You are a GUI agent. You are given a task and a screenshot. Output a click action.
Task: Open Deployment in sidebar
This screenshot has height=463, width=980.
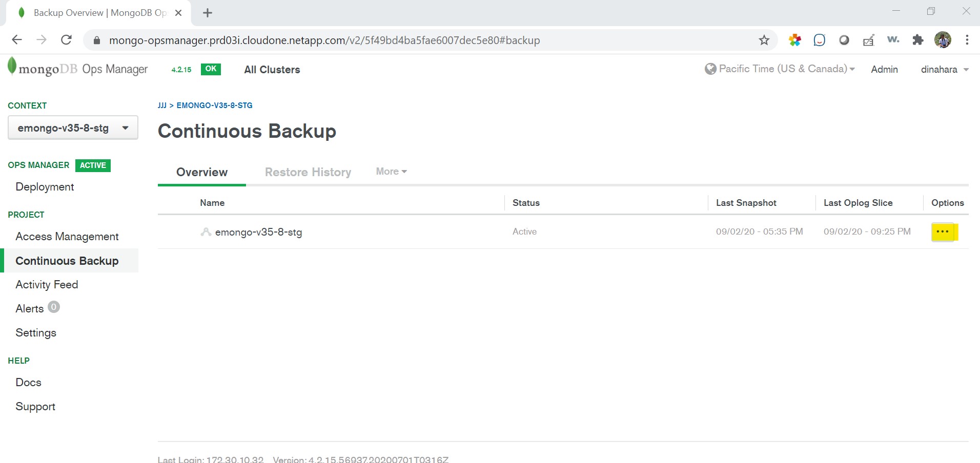[45, 187]
